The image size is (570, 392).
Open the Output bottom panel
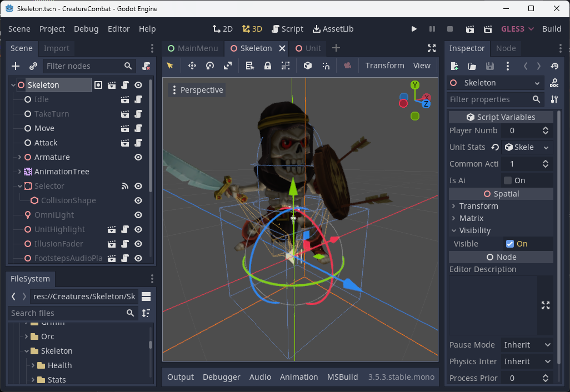[181, 377]
